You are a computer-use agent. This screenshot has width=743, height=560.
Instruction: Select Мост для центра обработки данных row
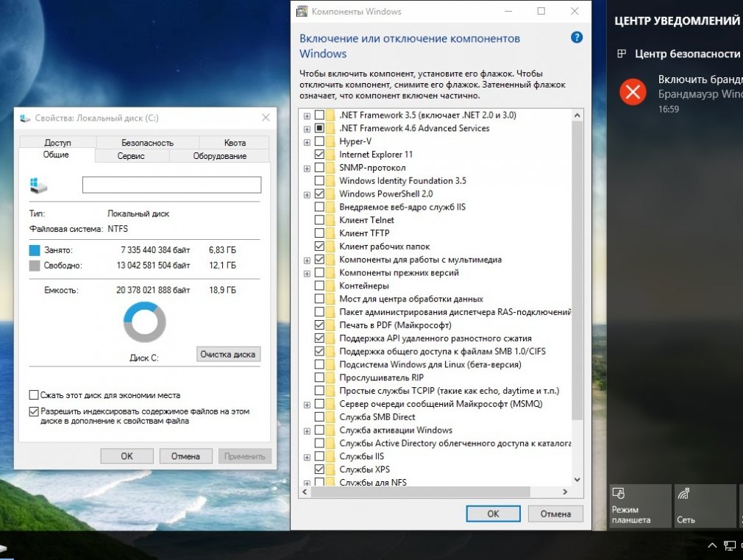coord(410,299)
